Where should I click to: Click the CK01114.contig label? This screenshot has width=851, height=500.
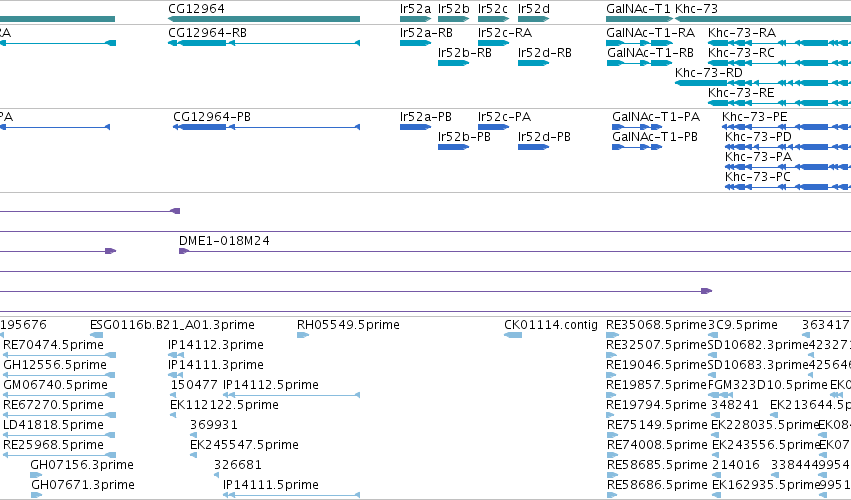tap(551, 325)
